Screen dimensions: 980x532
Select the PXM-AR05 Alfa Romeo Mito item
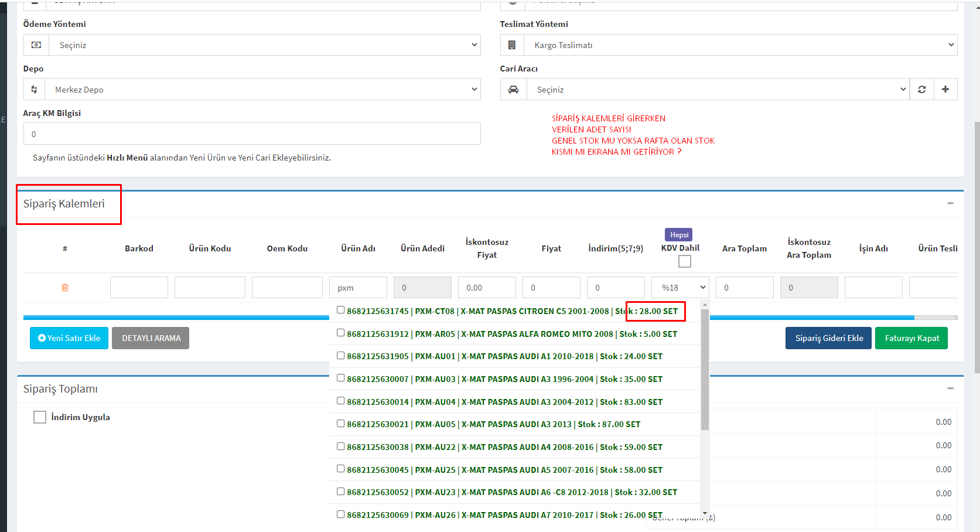[340, 333]
